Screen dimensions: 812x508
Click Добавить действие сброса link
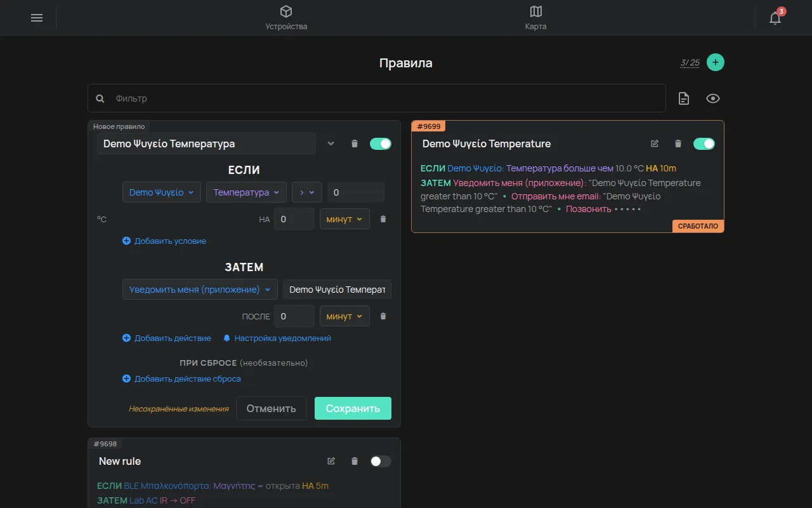tap(181, 379)
